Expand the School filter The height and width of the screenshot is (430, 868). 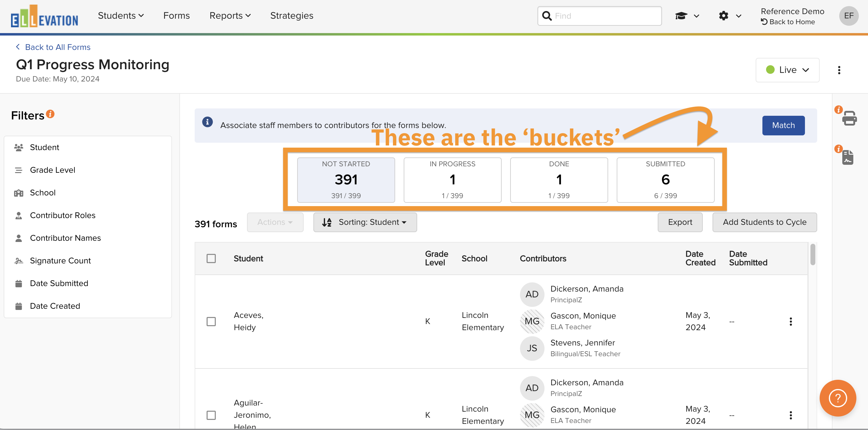click(88, 193)
